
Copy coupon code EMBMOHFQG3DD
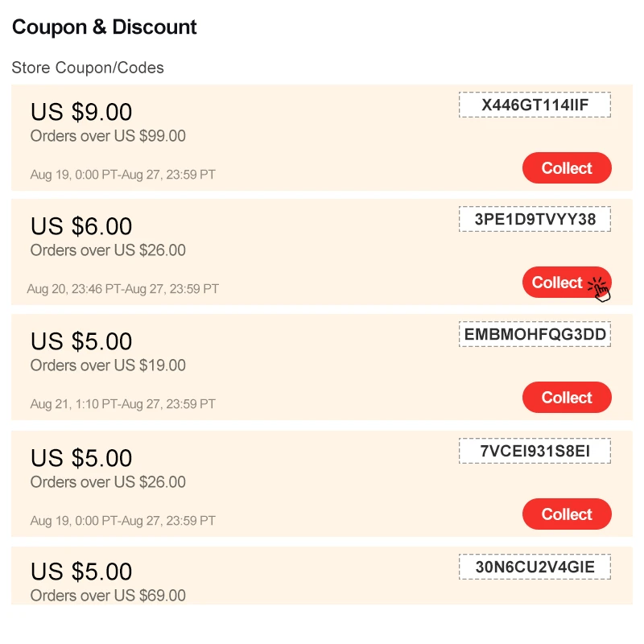(535, 333)
